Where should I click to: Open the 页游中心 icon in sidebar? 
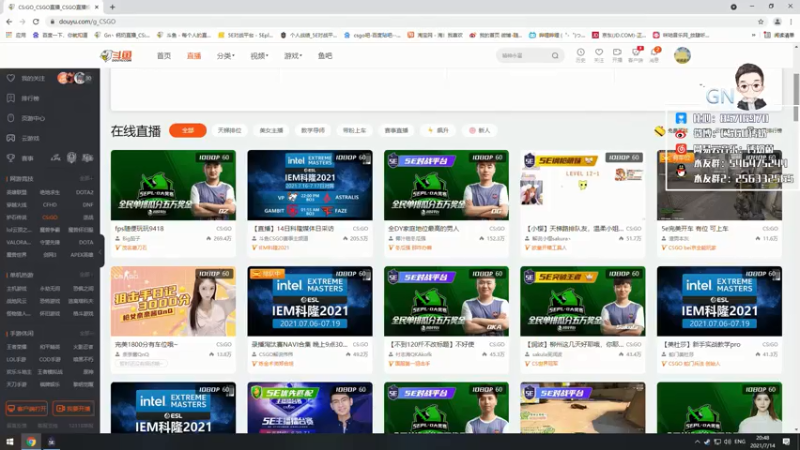pos(11,118)
